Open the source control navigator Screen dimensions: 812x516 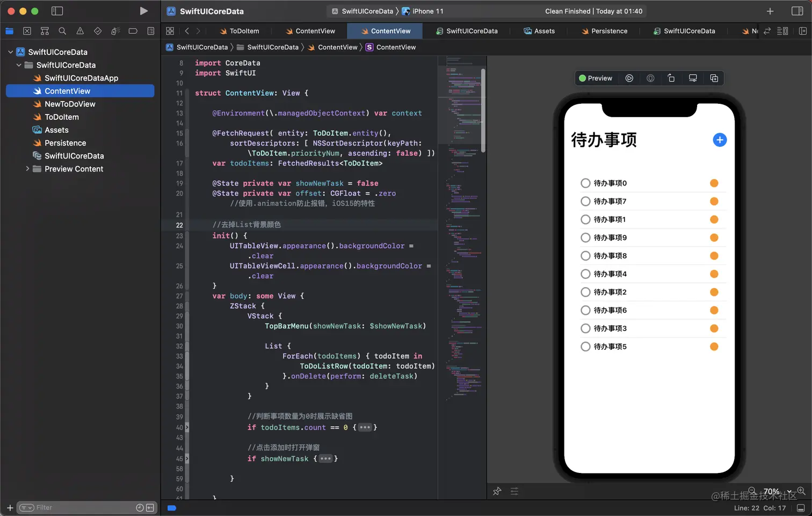(x=27, y=31)
